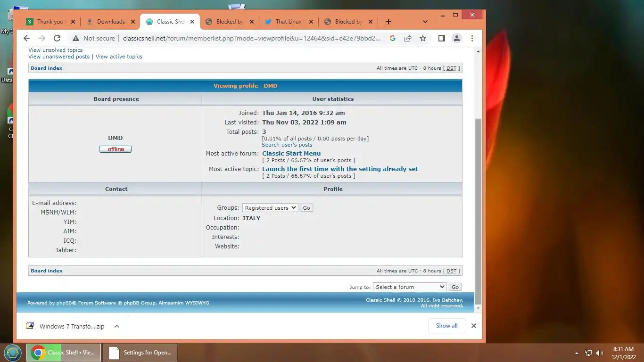
Task: Close the Downloads tab
Action: [x=132, y=22]
